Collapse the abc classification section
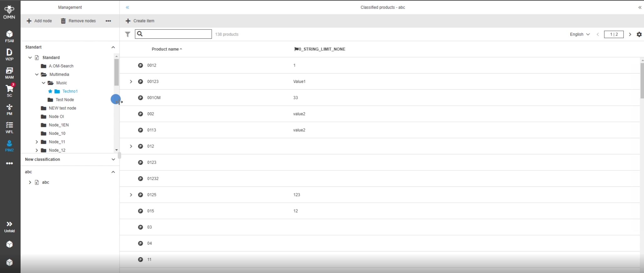The width and height of the screenshot is (644, 273). click(113, 172)
